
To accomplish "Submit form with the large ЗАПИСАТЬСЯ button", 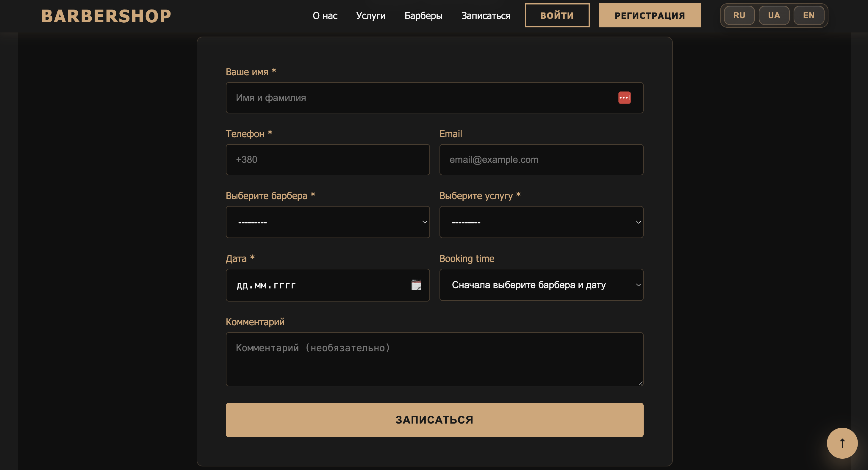I will tap(434, 420).
